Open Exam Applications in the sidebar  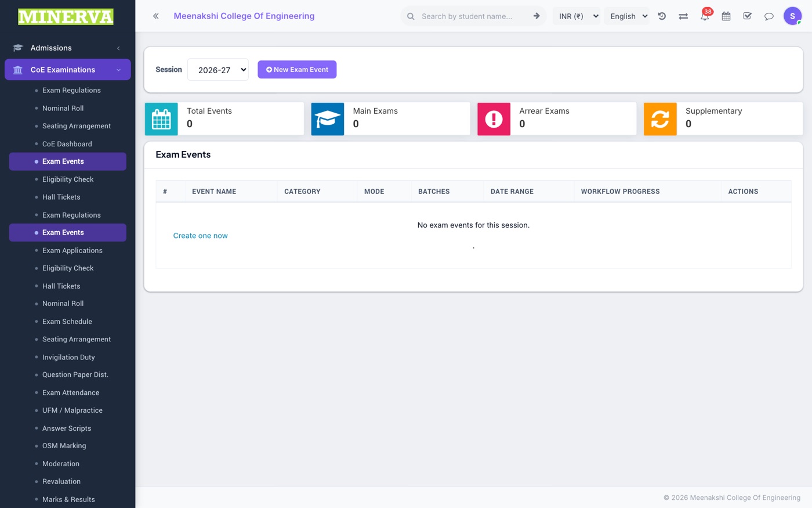tap(72, 250)
